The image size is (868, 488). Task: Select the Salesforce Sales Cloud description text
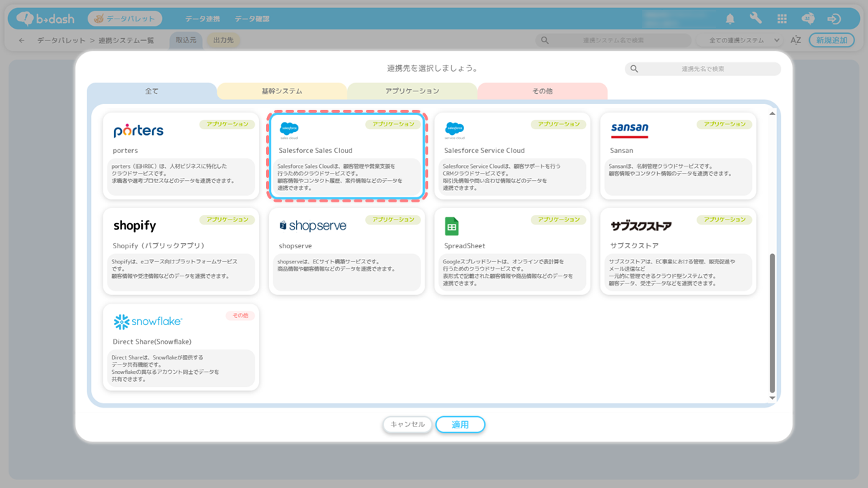pos(340,177)
